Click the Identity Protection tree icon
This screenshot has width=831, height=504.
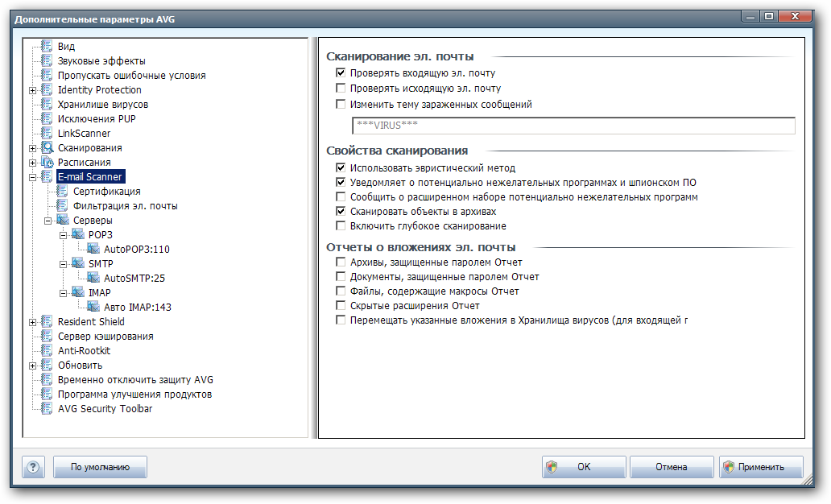(x=47, y=89)
